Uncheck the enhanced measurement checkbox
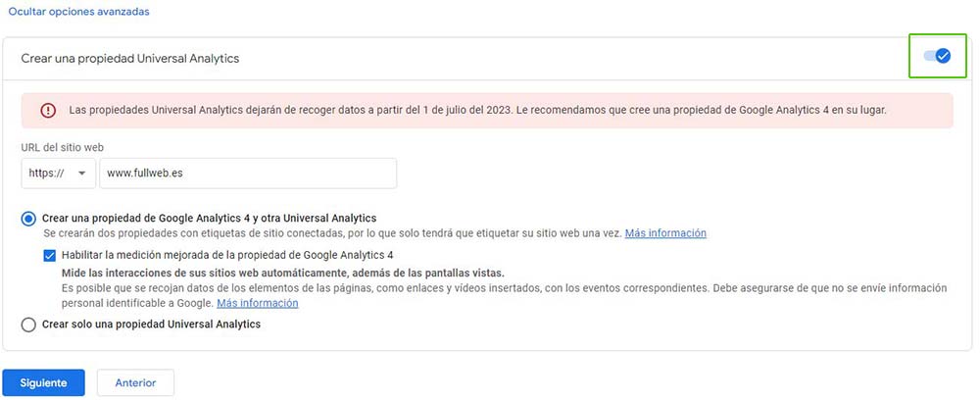Screen dimensions: 980x400 click(x=49, y=255)
